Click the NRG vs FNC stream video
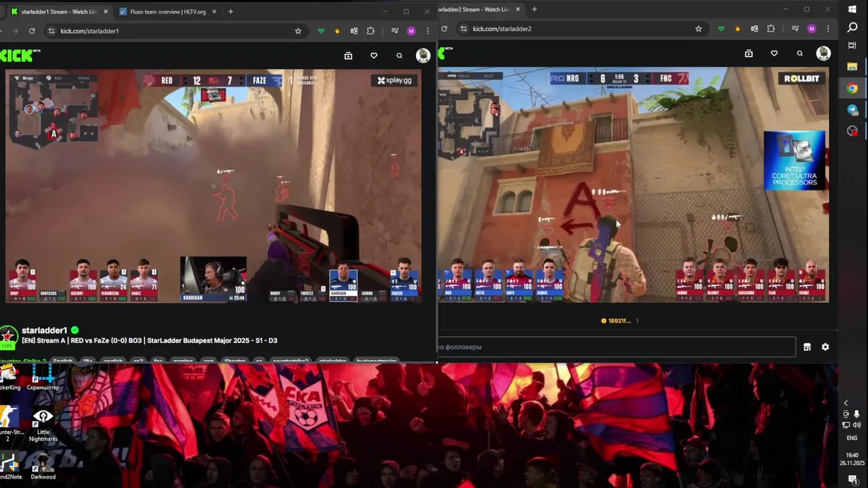868x488 pixels. coord(633,184)
